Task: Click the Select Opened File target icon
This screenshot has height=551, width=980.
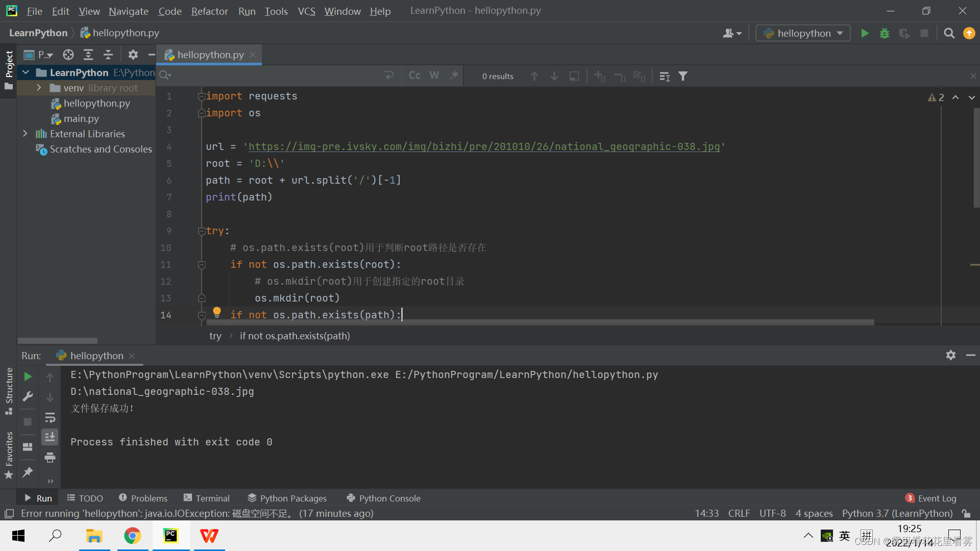Action: [68, 55]
